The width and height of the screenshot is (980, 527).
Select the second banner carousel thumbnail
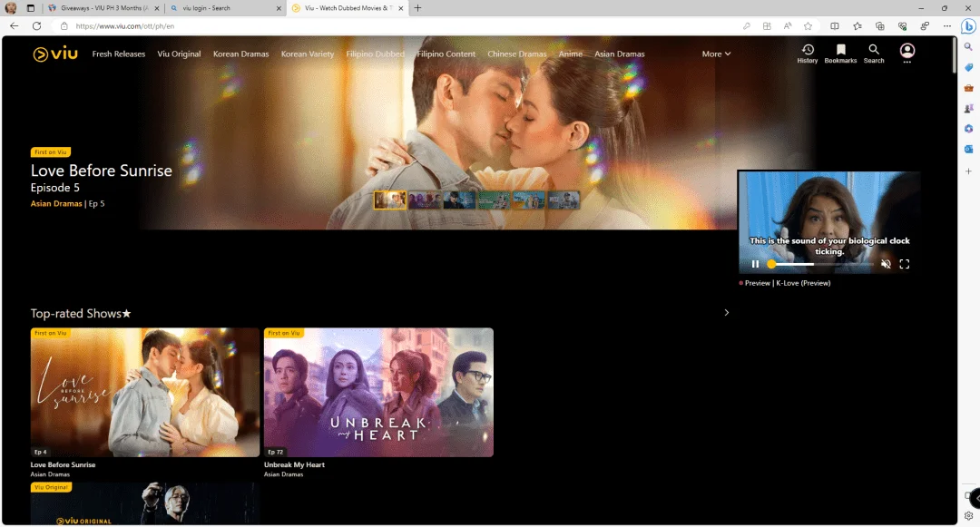coord(425,200)
